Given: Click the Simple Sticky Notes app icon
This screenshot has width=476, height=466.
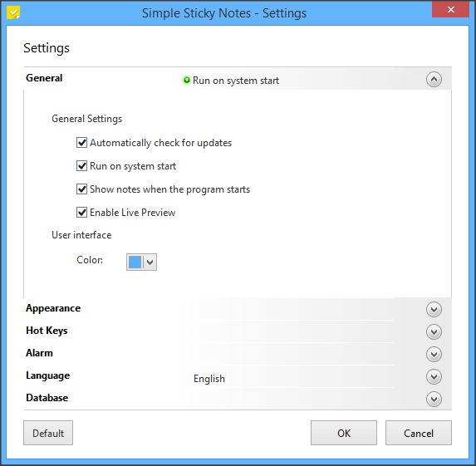Looking at the screenshot, I should [14, 12].
